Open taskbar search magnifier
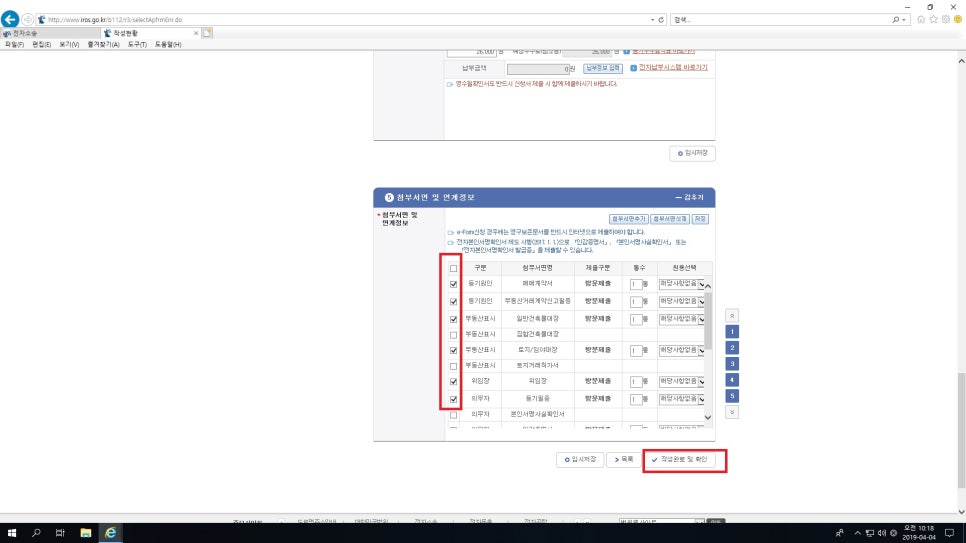Viewport: 966px width, 543px height. 36,533
